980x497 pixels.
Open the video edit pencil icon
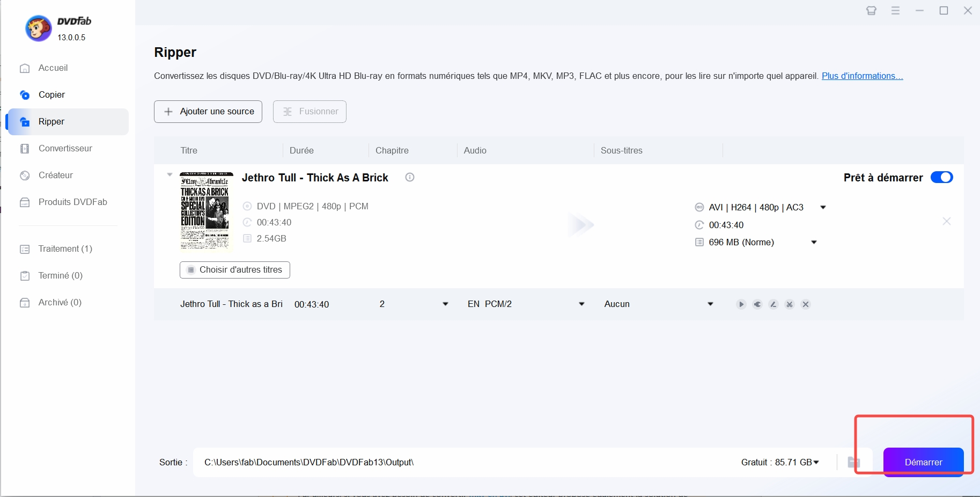click(x=773, y=304)
